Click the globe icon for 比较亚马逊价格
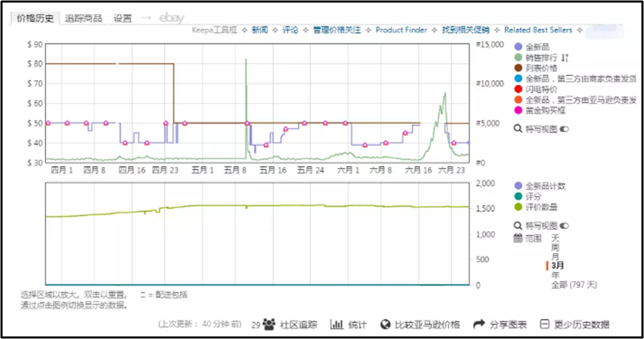Screen dimensions: 644x339 pyautogui.click(x=386, y=324)
